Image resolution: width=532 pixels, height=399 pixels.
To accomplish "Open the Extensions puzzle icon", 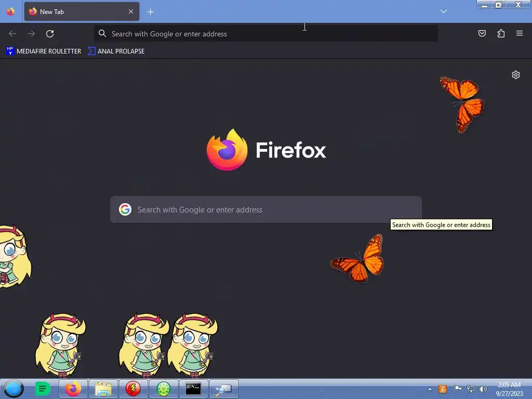I will click(501, 33).
